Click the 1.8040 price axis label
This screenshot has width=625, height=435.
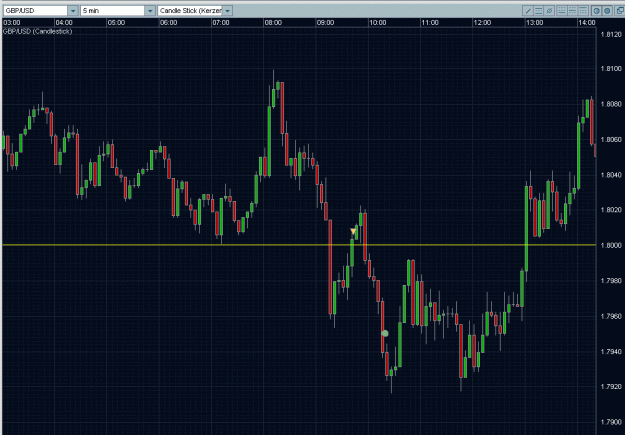[611, 175]
